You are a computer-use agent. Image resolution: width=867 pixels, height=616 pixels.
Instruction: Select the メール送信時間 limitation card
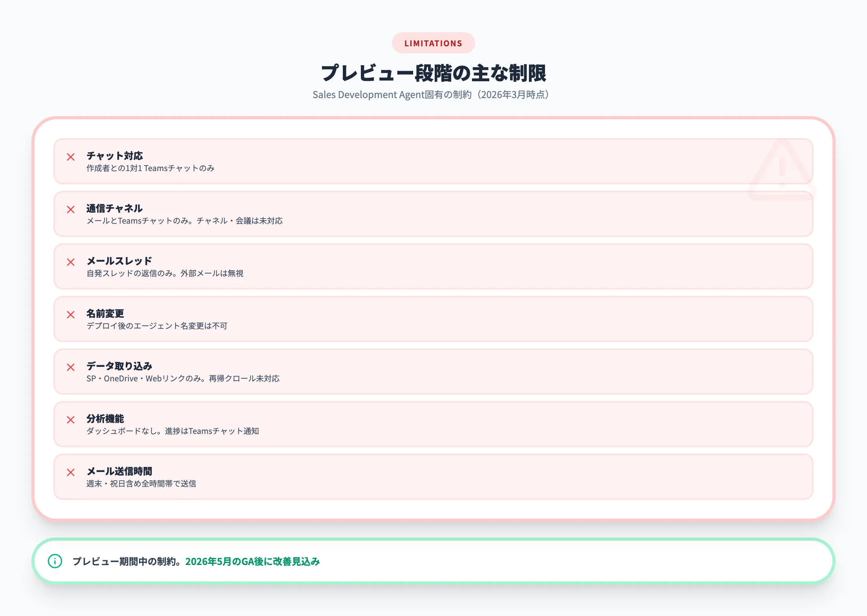[433, 477]
